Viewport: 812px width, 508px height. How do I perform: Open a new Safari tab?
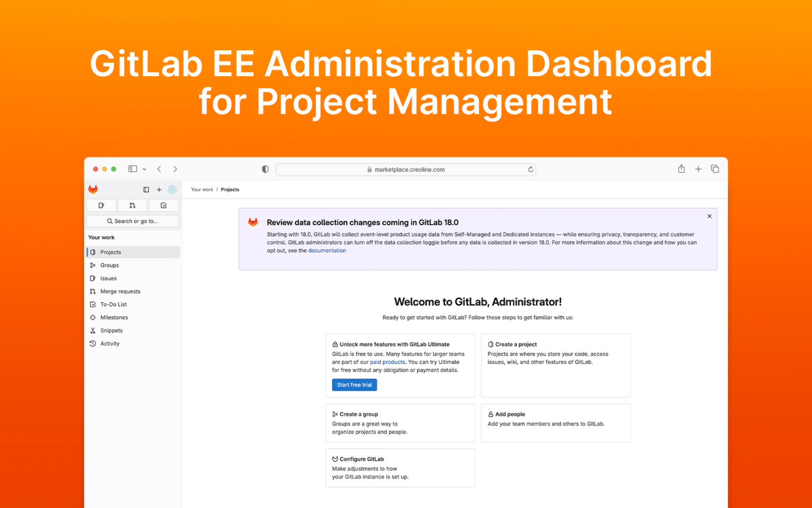(698, 169)
